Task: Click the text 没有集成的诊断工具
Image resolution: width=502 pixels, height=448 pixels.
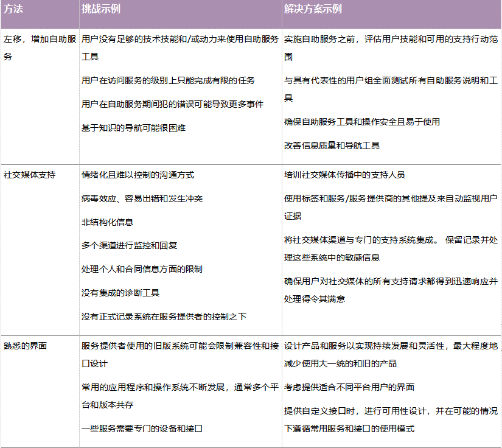Action: [120, 293]
